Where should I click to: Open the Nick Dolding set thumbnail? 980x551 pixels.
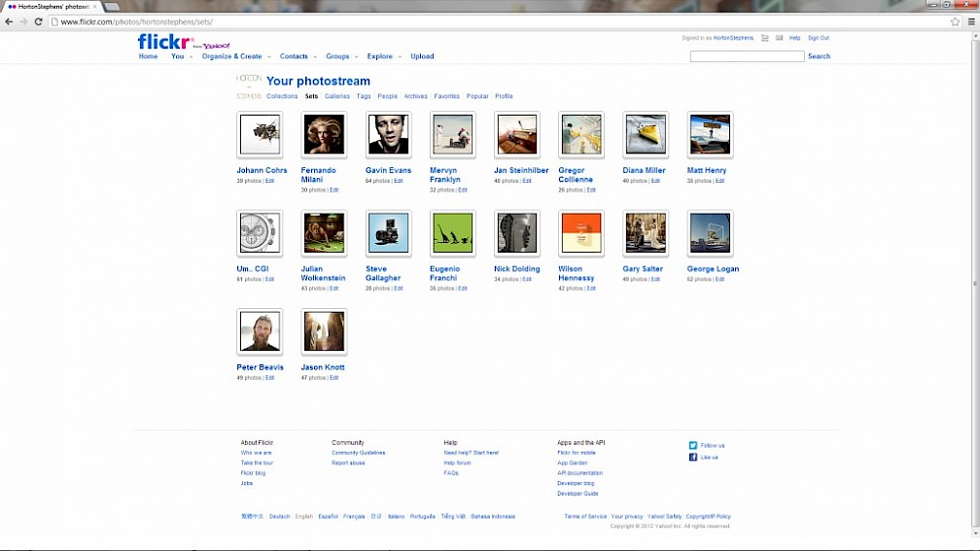point(517,233)
